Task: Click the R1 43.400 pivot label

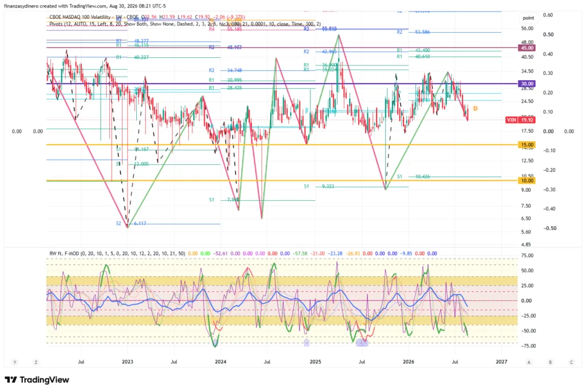Action: tap(413, 50)
